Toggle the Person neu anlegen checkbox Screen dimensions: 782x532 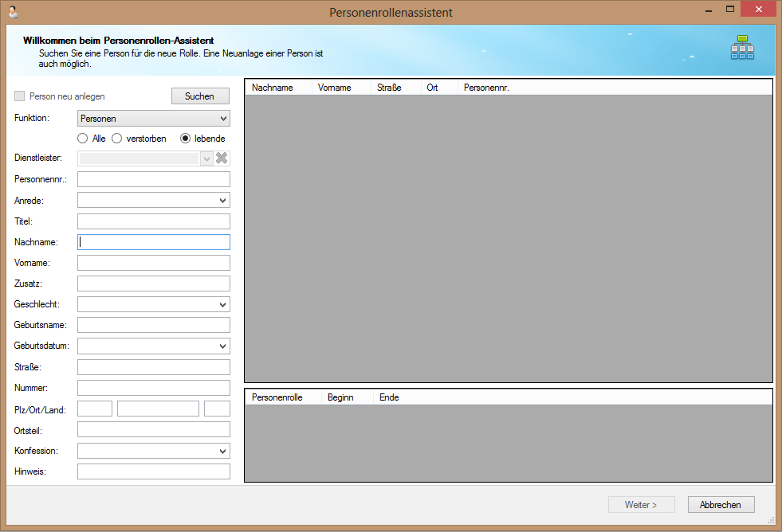pyautogui.click(x=20, y=96)
